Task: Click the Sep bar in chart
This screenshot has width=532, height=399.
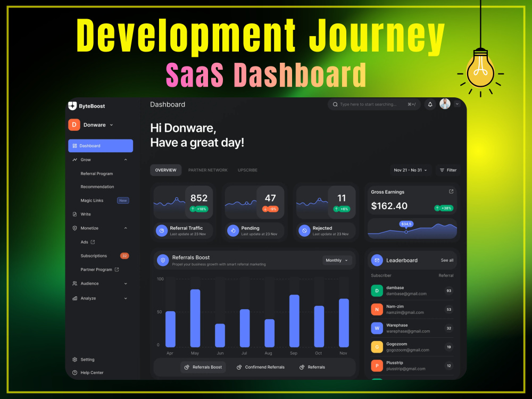Action: [294, 321]
